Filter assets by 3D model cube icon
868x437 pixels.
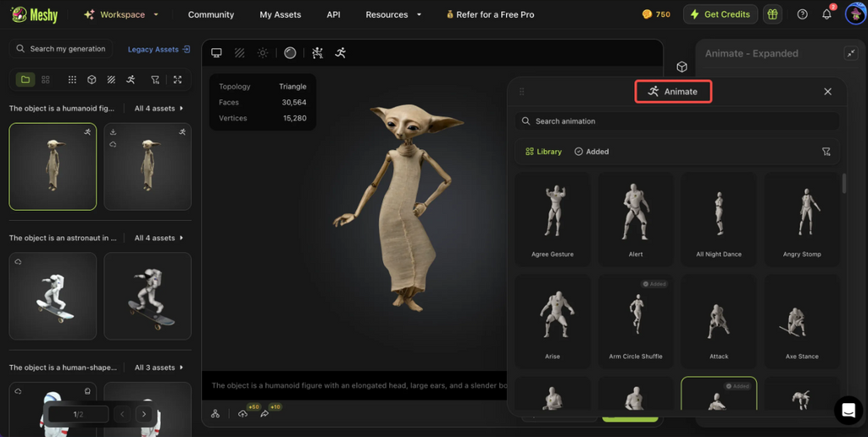(92, 80)
